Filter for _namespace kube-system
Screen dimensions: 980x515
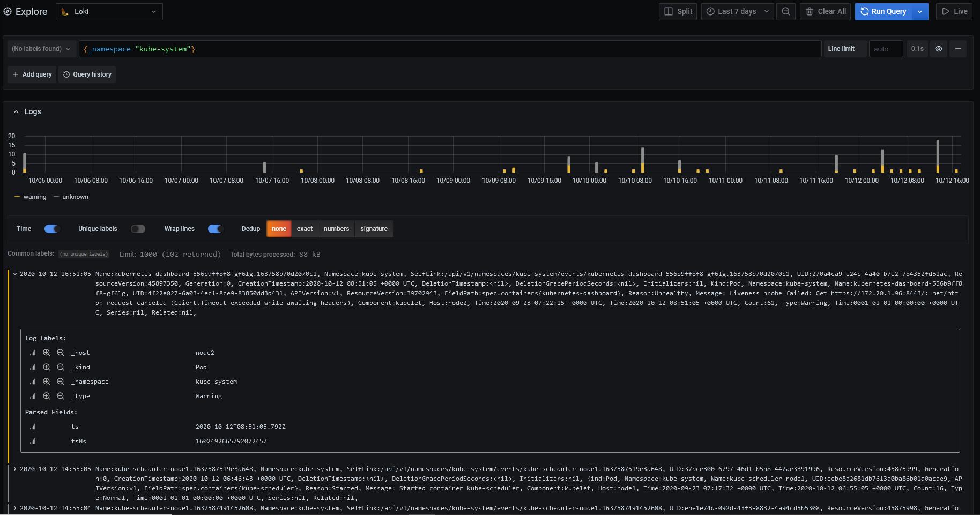(x=47, y=382)
